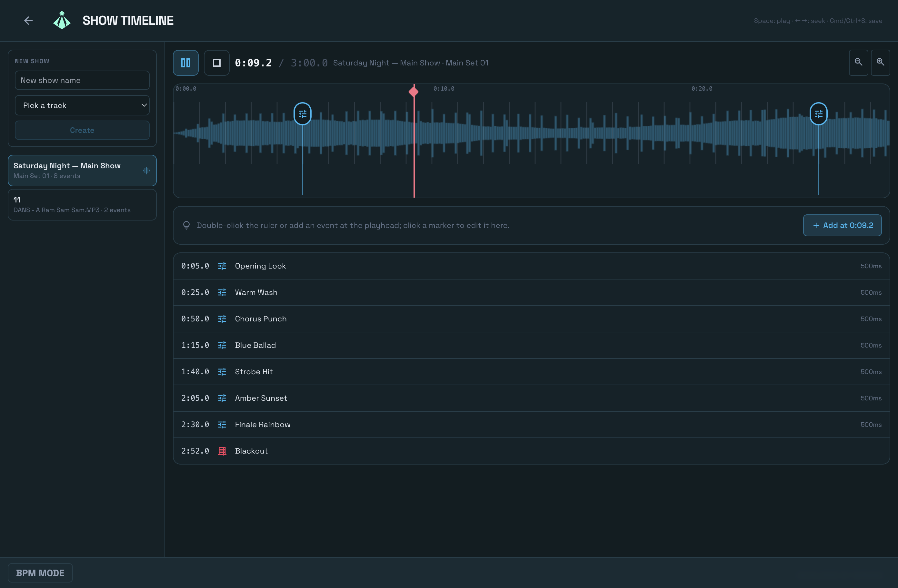
Task: Click 500ms fade on Finale Rainbow row
Action: click(x=871, y=424)
